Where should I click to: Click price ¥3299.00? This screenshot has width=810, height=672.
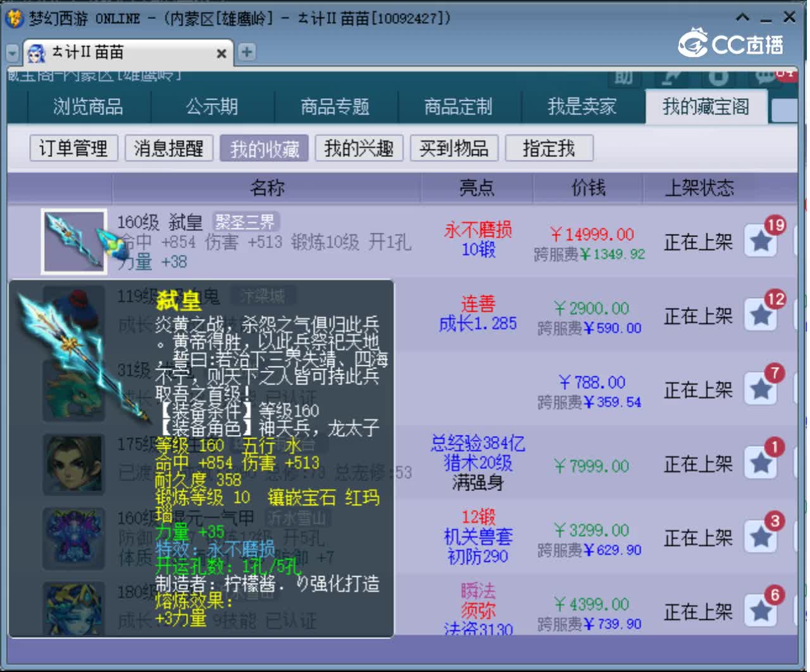[x=591, y=530]
